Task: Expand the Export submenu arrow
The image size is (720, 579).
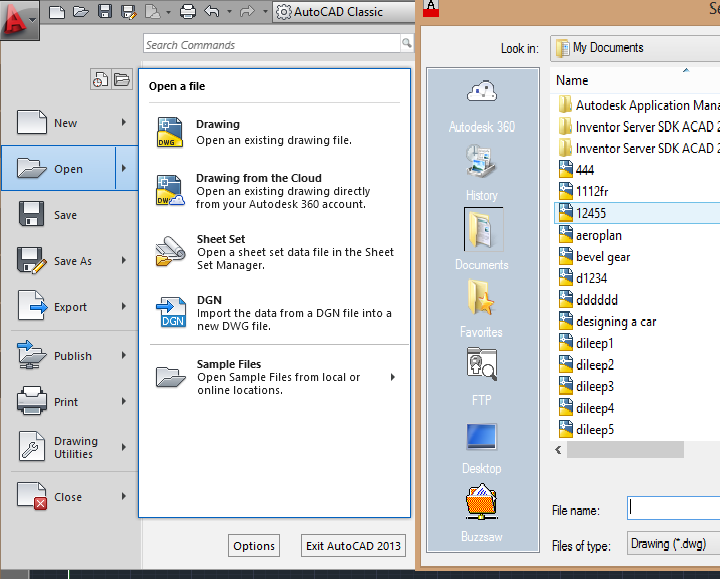Action: (x=124, y=306)
